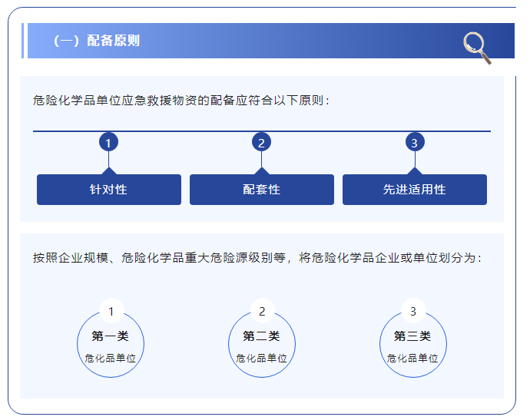
Task: Click the blue circle numbered 1
Action: tap(109, 143)
